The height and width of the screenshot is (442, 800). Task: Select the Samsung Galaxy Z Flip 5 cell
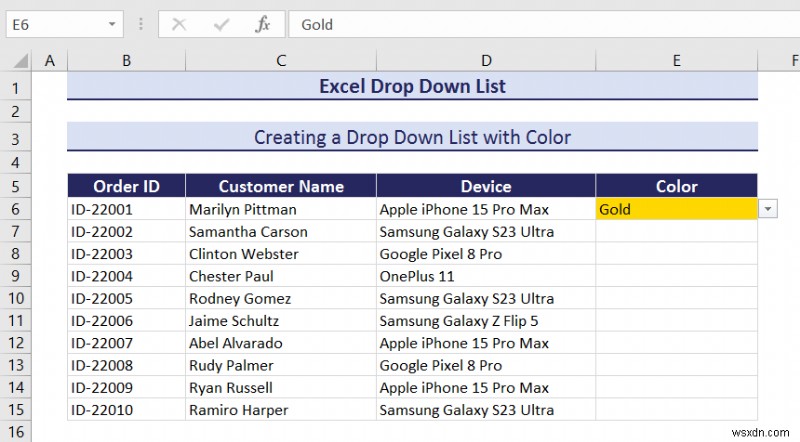tap(486, 321)
